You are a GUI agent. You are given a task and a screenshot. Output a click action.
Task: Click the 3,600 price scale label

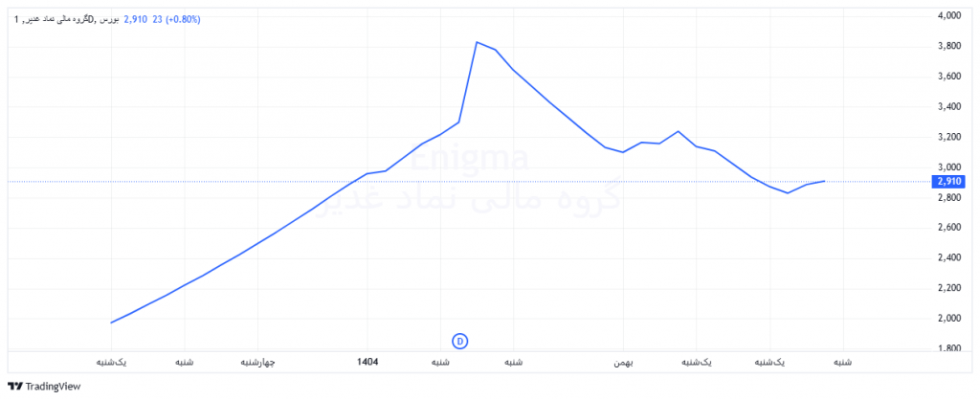coord(948,77)
